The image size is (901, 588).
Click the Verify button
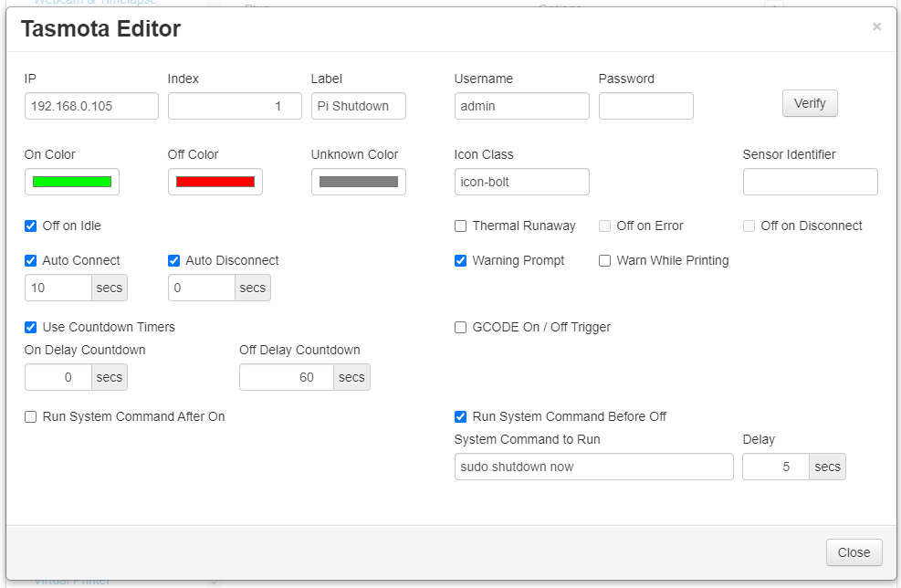[x=810, y=103]
